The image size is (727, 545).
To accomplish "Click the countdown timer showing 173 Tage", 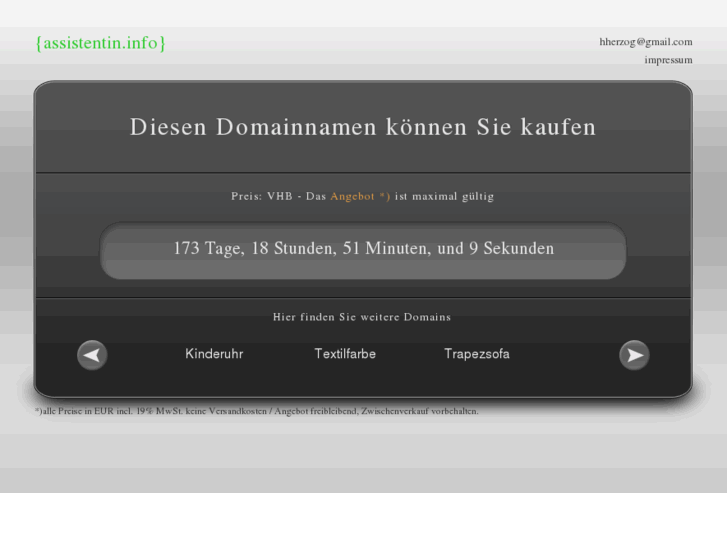I will (x=364, y=249).
